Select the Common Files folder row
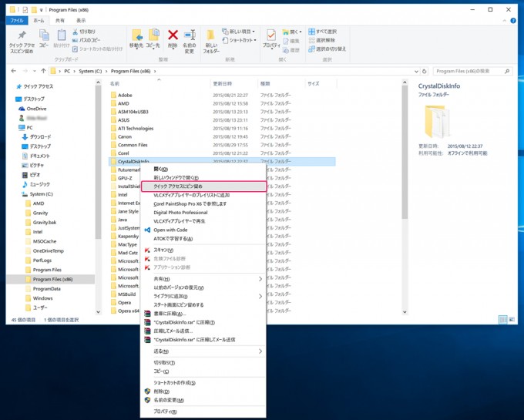 click(222, 145)
